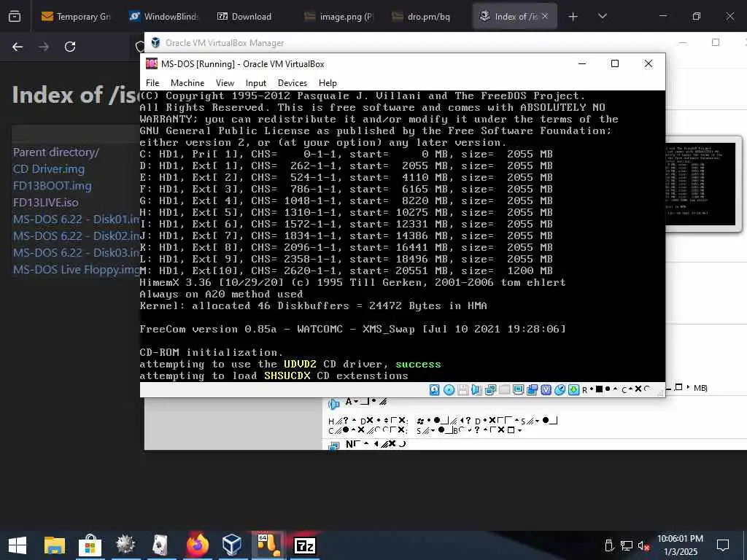The height and width of the screenshot is (560, 747).
Task: Click the yellow UDVD2 text in VM screen
Action: [x=300, y=365]
